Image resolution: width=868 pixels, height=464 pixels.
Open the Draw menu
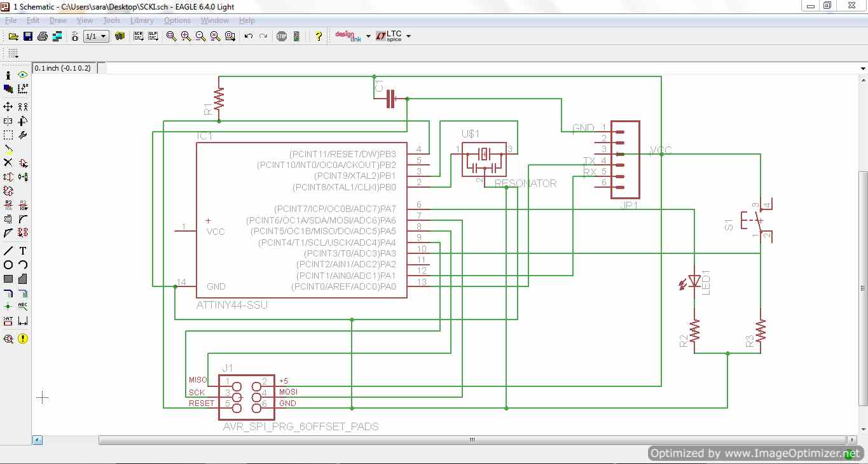click(58, 20)
